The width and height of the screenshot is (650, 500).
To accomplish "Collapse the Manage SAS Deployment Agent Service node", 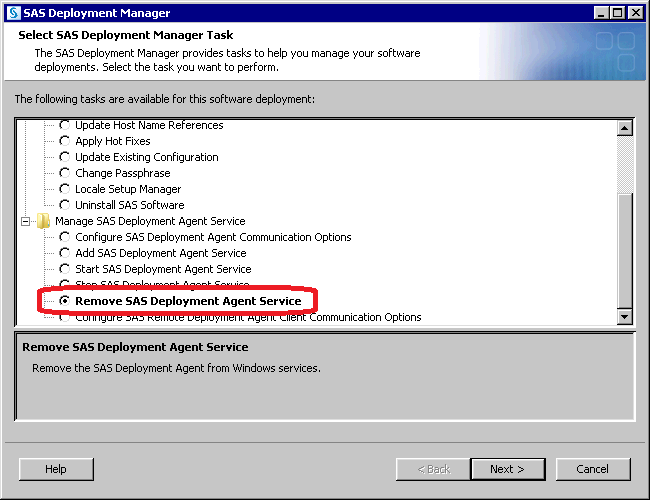I will pos(26,221).
